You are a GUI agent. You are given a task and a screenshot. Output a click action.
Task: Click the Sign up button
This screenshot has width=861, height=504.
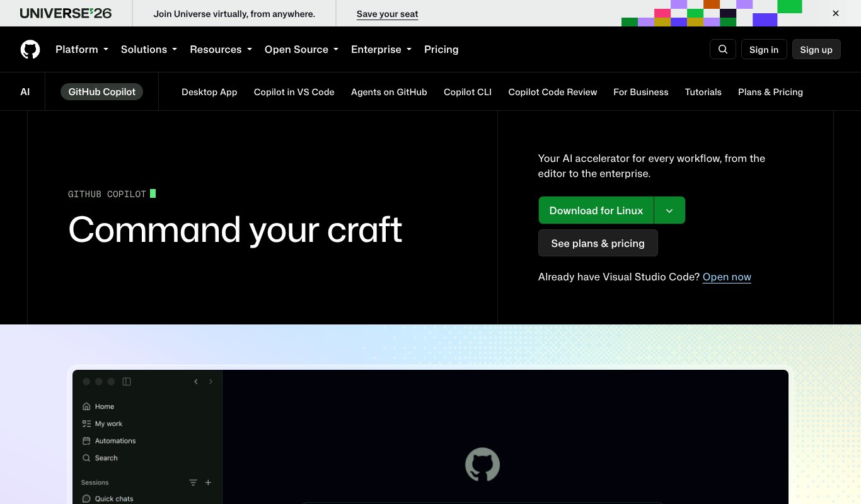pos(816,49)
